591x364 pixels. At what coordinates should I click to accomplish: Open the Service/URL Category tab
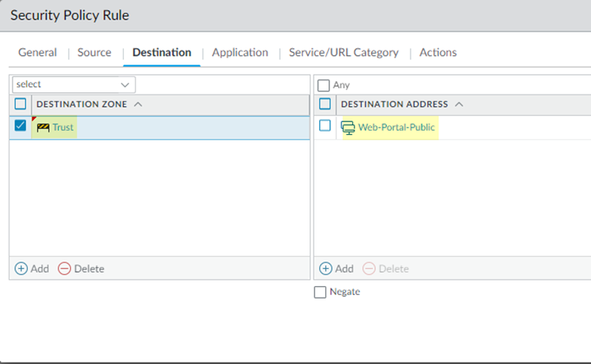pyautogui.click(x=344, y=53)
